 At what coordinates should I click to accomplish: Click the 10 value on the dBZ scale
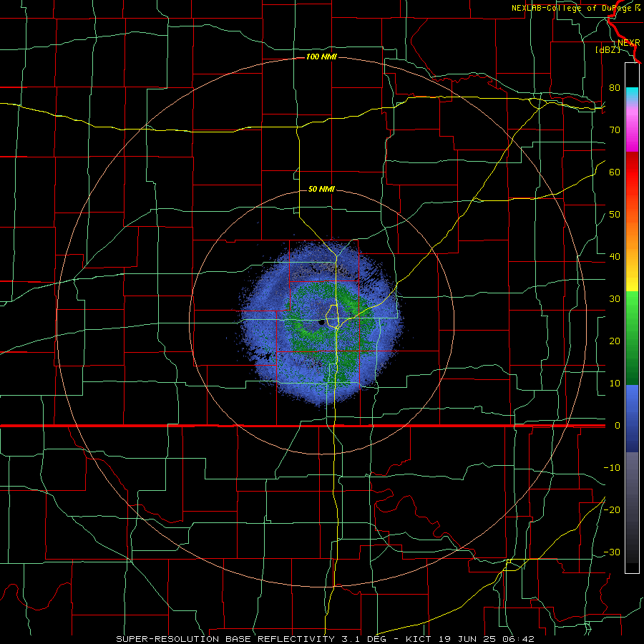click(x=615, y=384)
